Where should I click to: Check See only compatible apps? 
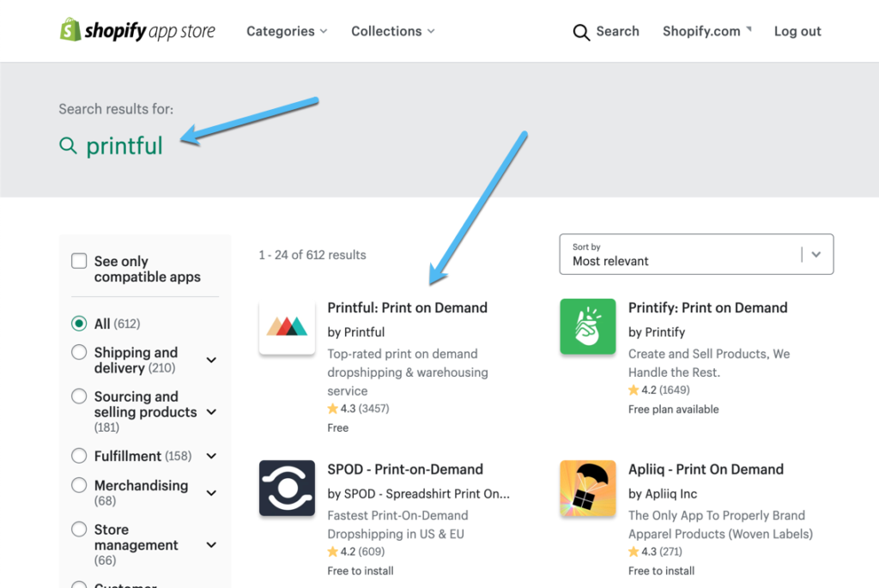coord(79,261)
